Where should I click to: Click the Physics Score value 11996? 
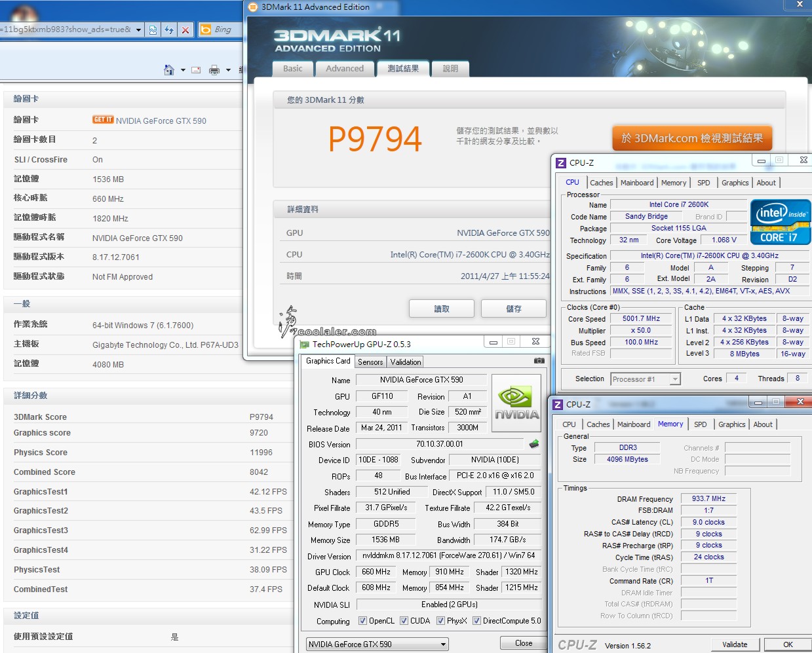(261, 453)
